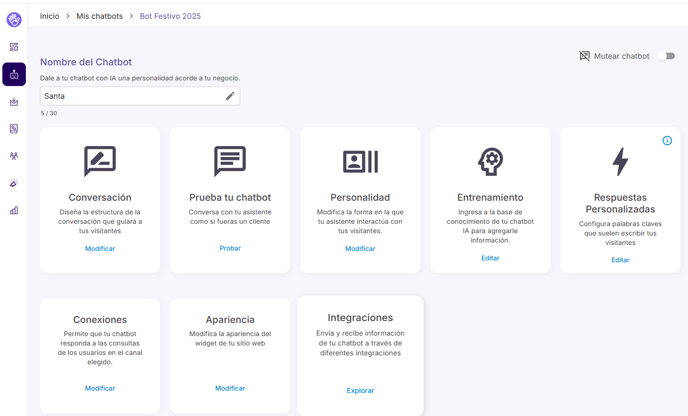Click the Entrenamiento brain gear icon

490,161
